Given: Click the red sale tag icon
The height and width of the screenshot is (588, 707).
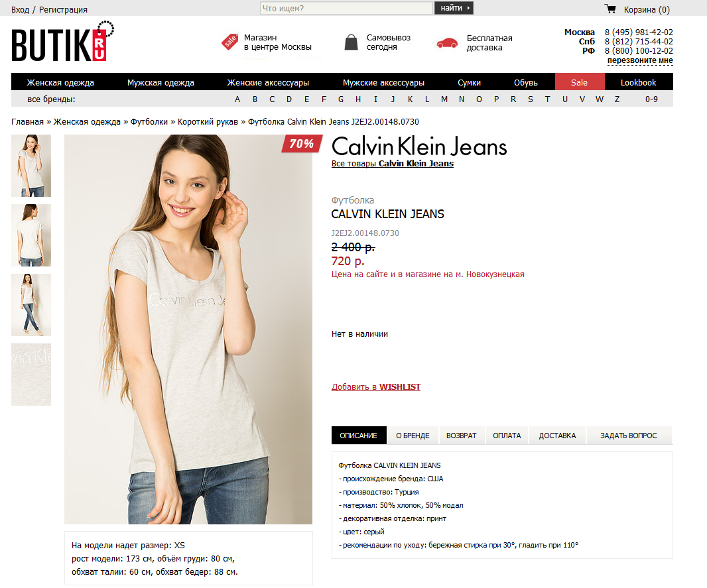Looking at the screenshot, I should (x=230, y=42).
